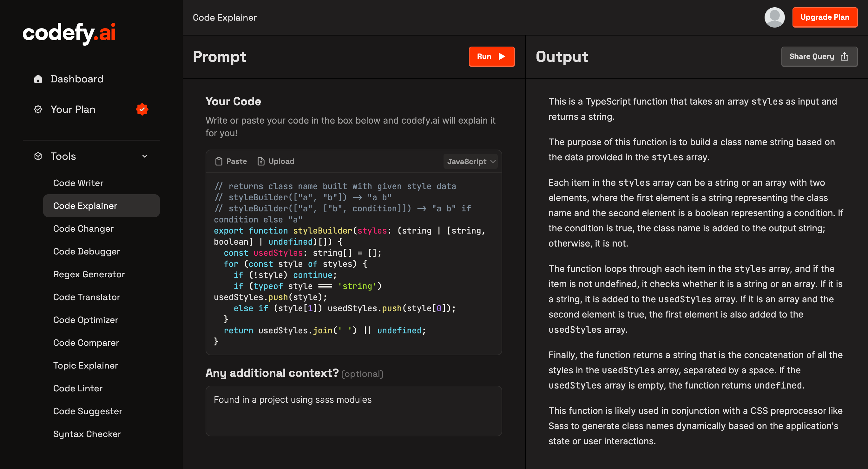Open the user profile avatar
Screen dimensions: 868x469
pyautogui.click(x=774, y=17)
